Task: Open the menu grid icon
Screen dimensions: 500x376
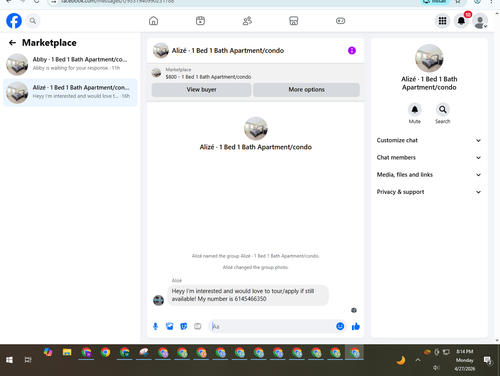Action: 442,21
